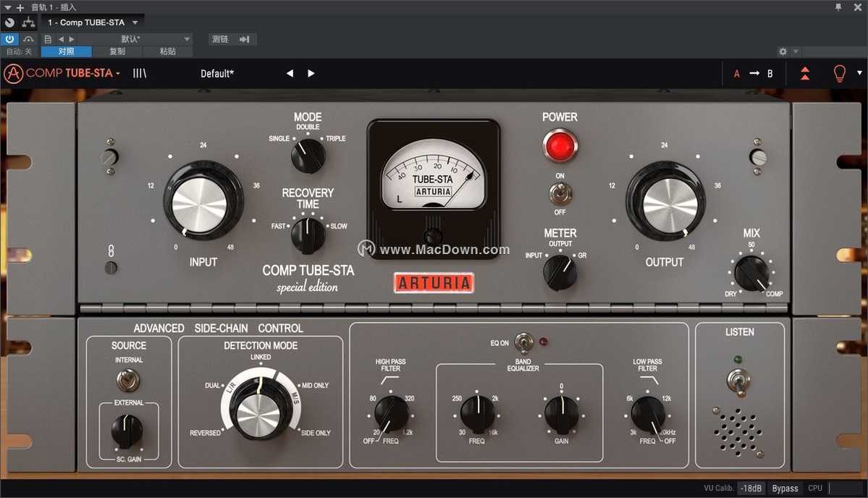Click the Default* preset name

click(x=217, y=74)
